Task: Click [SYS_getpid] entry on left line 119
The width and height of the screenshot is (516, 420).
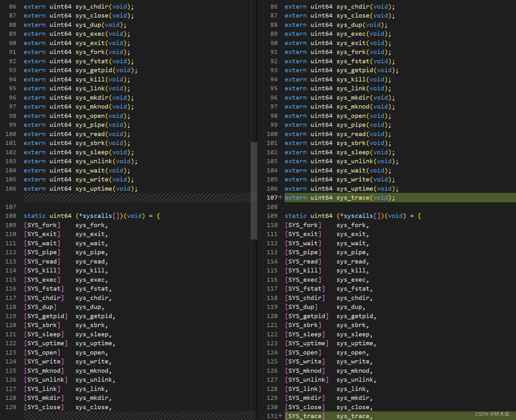Action: point(69,316)
